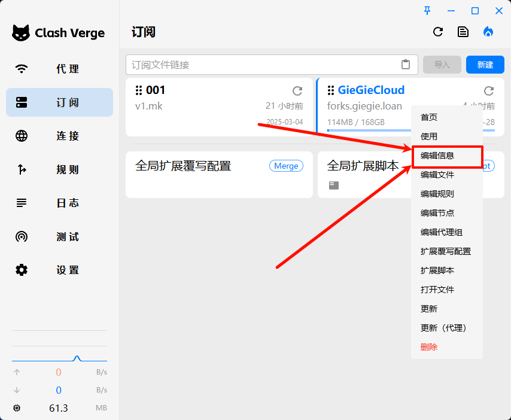Open the 日志 logs page
This screenshot has width=511, height=420.
[x=59, y=203]
